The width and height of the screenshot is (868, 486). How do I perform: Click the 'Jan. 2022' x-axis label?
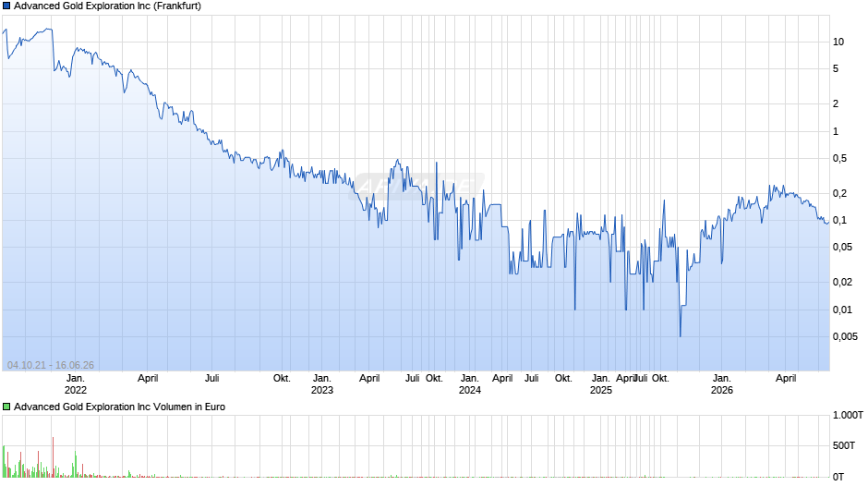pos(76,384)
